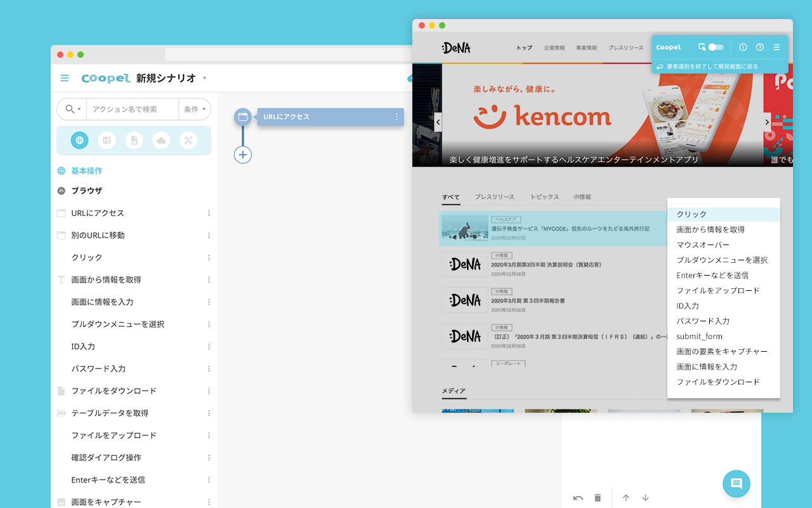Click the help question mark in Coopel overlay

click(760, 47)
